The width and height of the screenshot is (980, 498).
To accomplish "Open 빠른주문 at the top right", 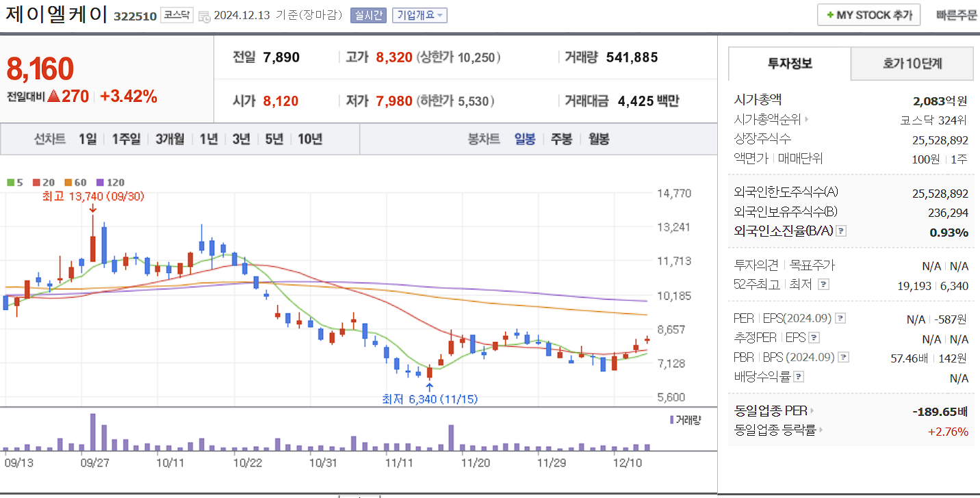I will click(957, 14).
